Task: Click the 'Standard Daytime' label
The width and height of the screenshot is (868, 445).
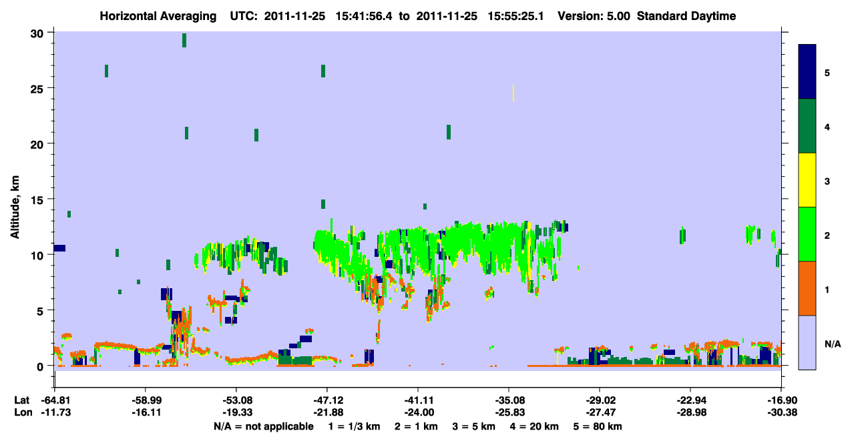Action: (x=686, y=16)
